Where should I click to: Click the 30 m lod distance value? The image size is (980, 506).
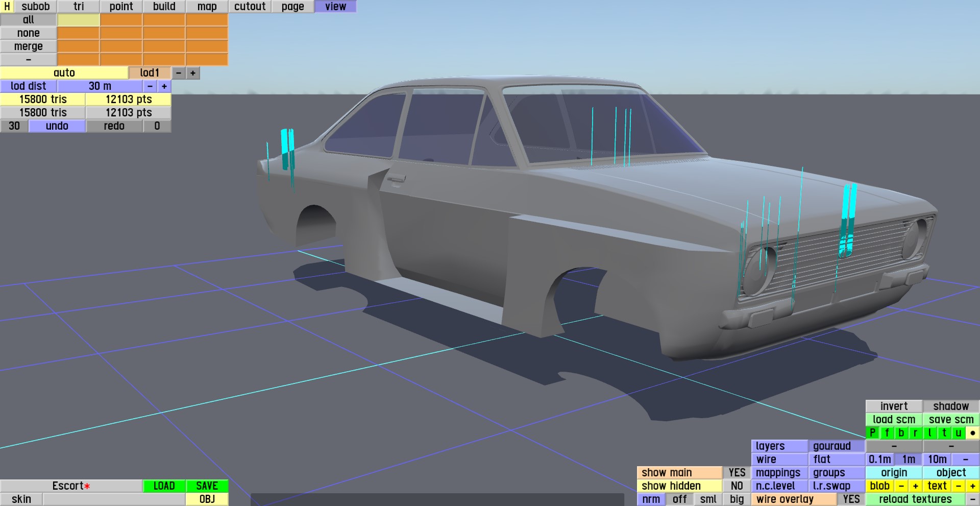(x=100, y=86)
